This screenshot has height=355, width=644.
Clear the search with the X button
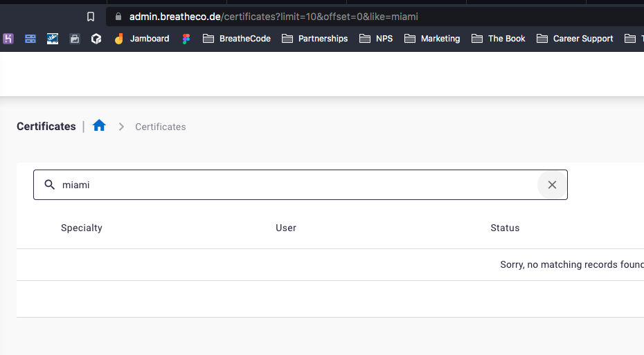tap(552, 185)
